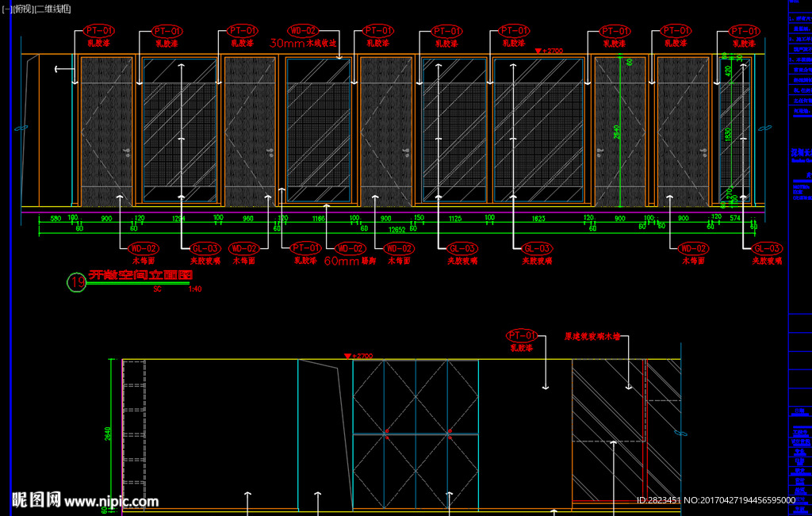Open the 俯视 view direction dropdown

coord(22,9)
